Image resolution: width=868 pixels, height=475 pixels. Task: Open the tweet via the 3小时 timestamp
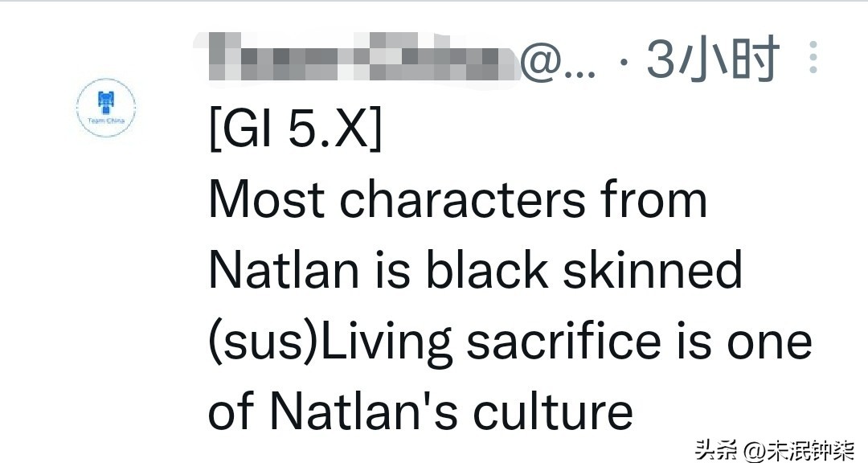[713, 59]
